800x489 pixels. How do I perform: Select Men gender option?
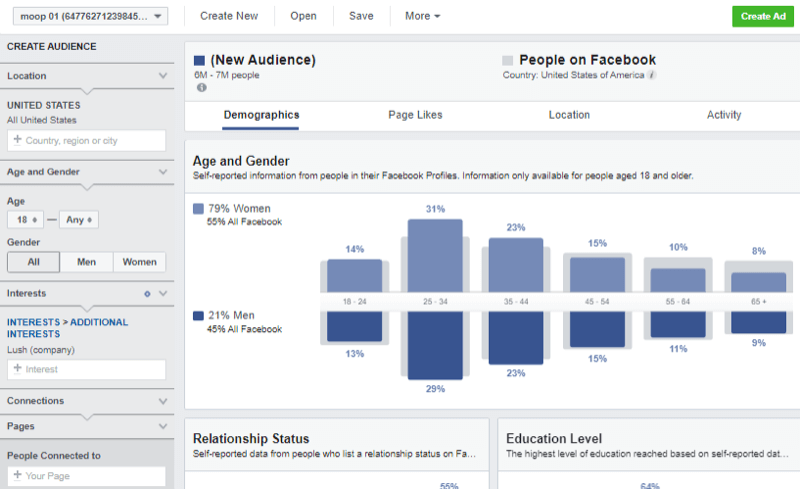point(86,262)
